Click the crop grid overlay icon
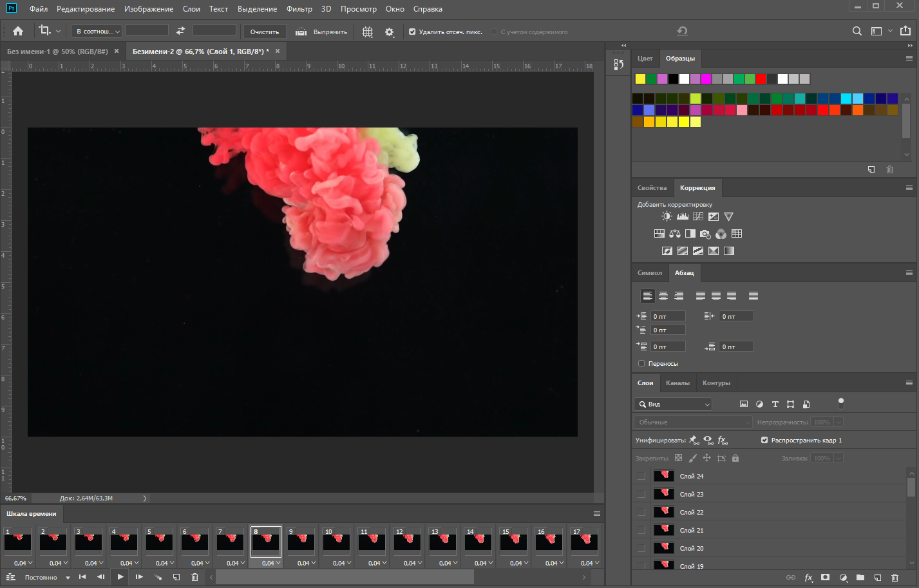The height and width of the screenshot is (588, 919). pyautogui.click(x=367, y=32)
